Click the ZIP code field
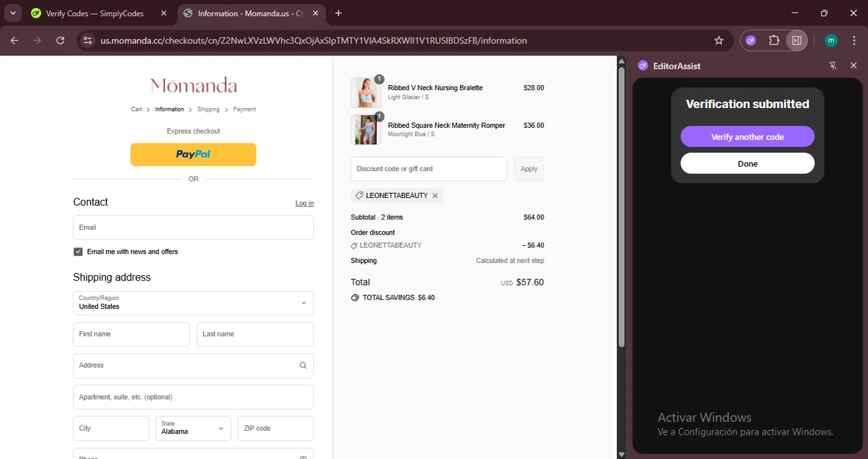This screenshot has width=868, height=459. click(275, 428)
